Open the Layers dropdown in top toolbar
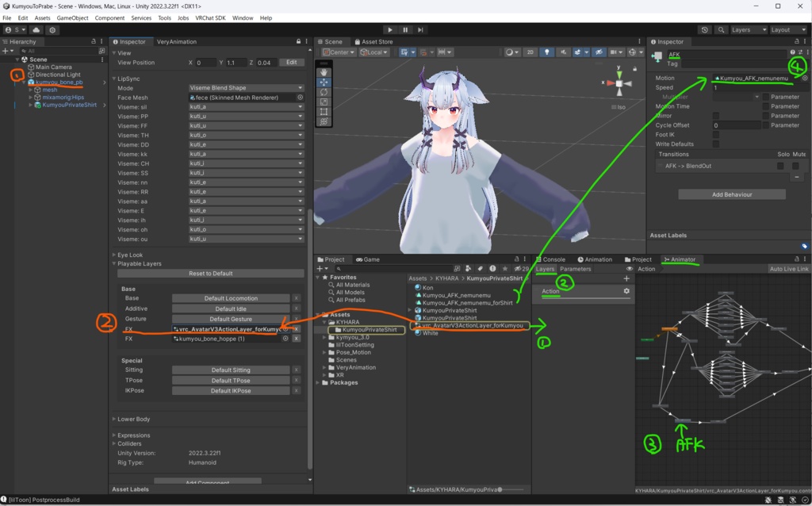Viewport: 812px width, 506px height. [x=749, y=30]
